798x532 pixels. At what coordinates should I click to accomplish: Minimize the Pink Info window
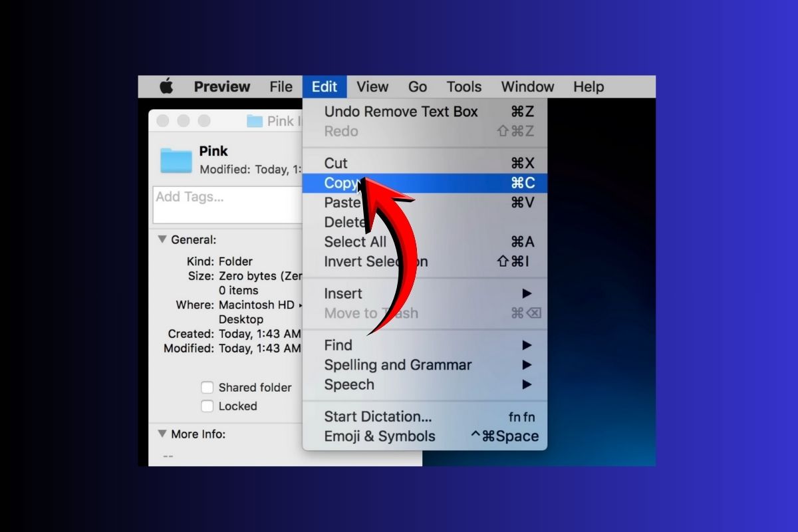click(x=184, y=121)
